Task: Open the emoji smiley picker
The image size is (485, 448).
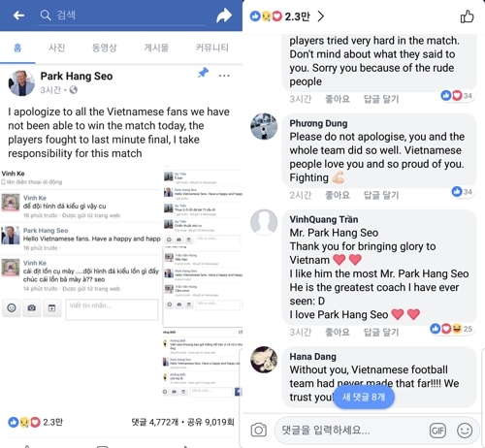Action: pyautogui.click(x=465, y=431)
